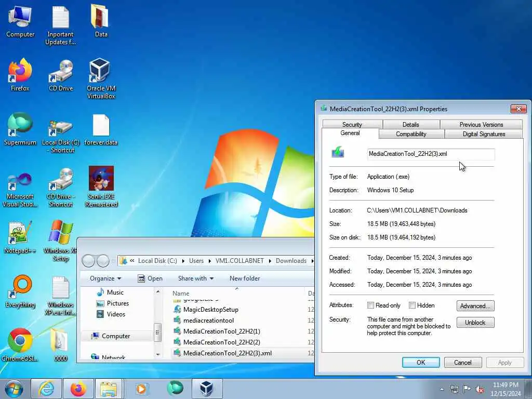Screen dimensions: 532x399
Task: Click Supermium icon in the taskbar
Action: pyautogui.click(x=175, y=388)
